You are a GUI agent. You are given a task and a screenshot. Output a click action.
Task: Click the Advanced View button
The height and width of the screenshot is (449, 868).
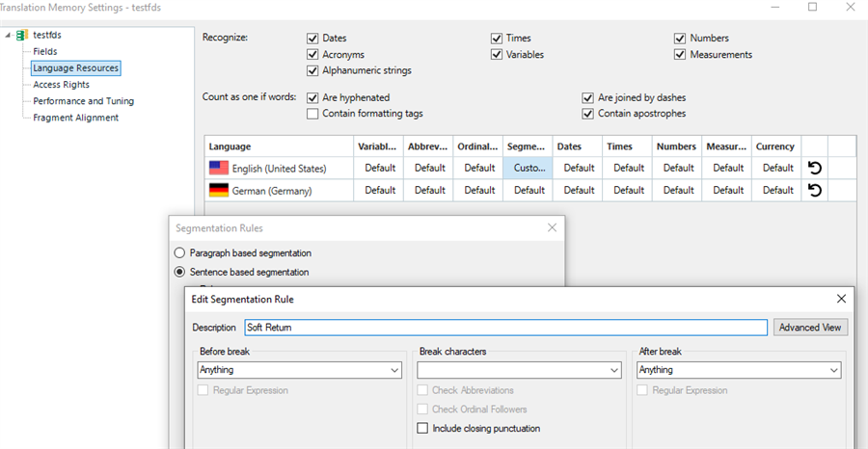point(810,328)
